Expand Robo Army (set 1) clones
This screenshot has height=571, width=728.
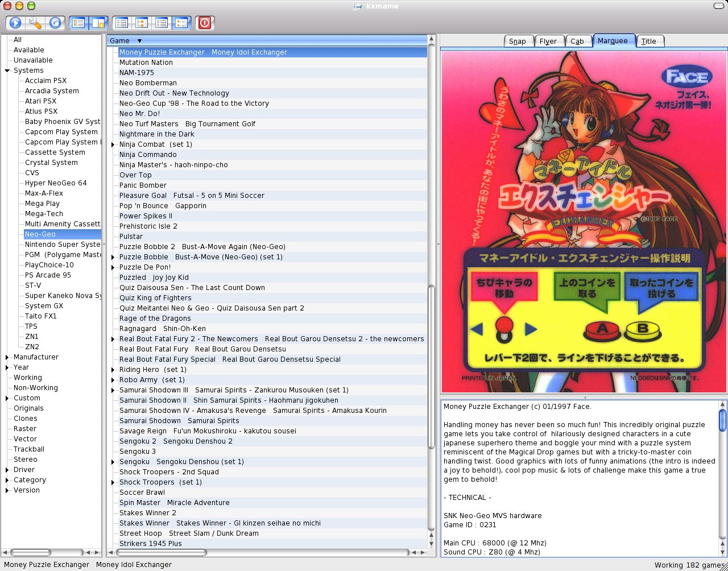(113, 380)
